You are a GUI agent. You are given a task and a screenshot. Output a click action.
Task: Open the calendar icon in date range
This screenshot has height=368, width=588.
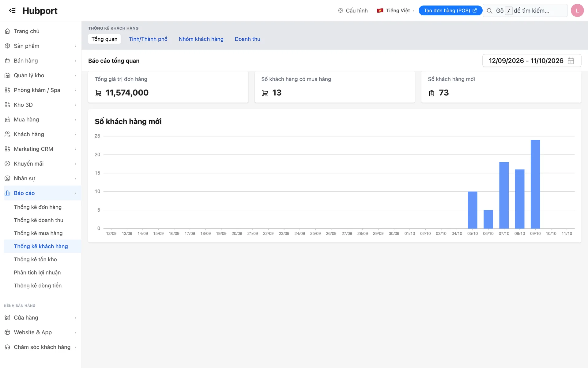571,61
